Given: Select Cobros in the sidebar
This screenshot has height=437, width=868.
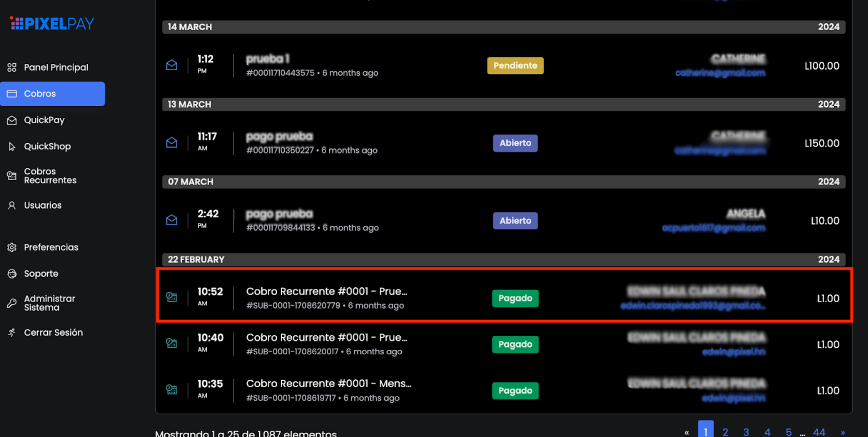Looking at the screenshot, I should coord(52,94).
